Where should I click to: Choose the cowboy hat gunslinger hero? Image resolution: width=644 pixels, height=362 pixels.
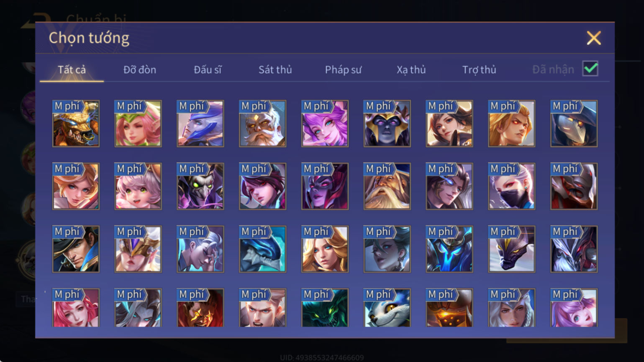76,249
